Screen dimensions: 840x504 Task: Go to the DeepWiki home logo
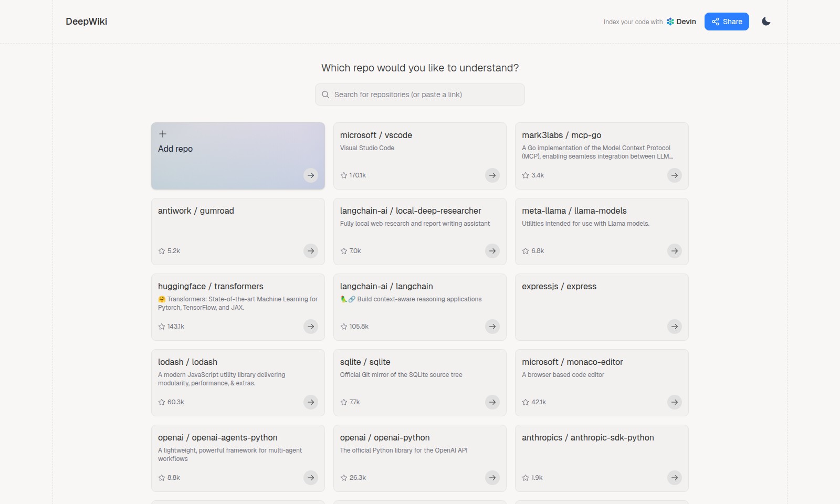tap(86, 22)
